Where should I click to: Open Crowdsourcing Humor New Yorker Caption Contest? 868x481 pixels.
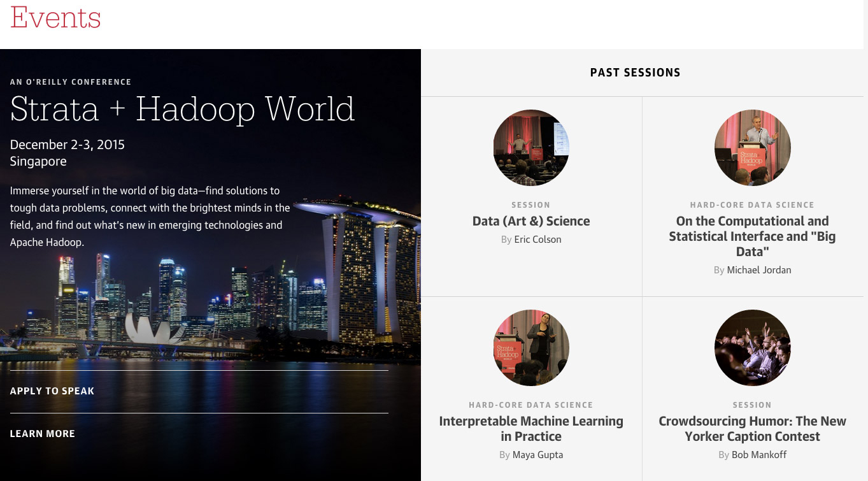(752, 429)
